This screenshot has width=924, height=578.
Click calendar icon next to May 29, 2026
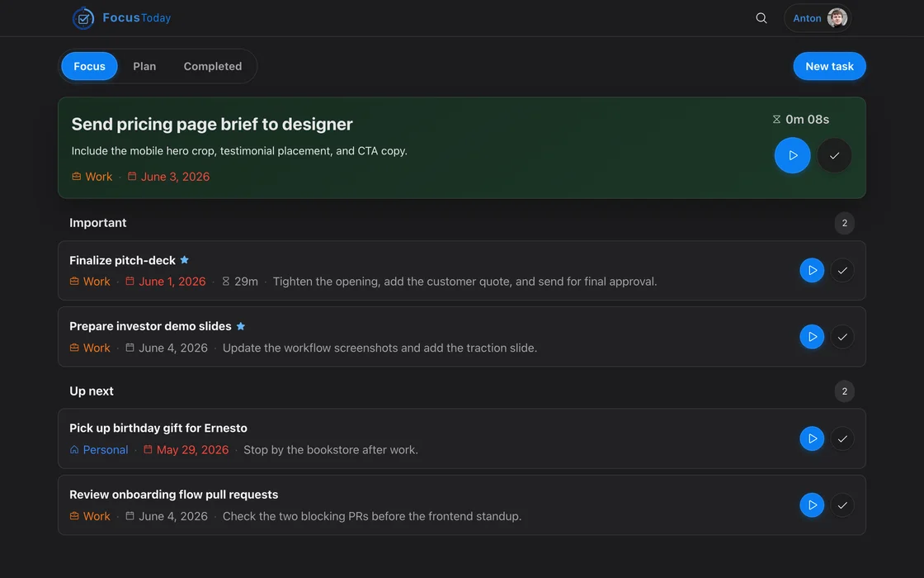click(148, 449)
